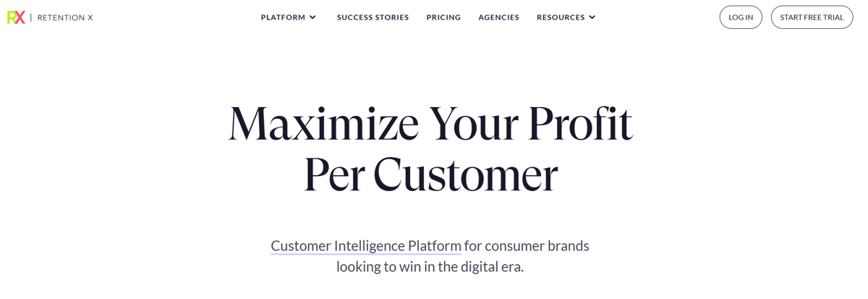
Task: Navigate to Agencies
Action: coord(498,17)
